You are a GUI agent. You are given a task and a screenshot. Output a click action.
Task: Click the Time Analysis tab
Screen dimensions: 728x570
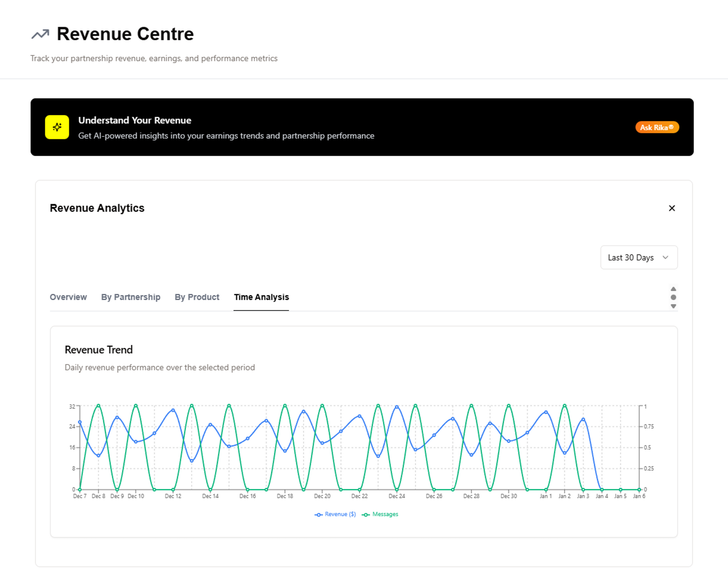pos(261,297)
